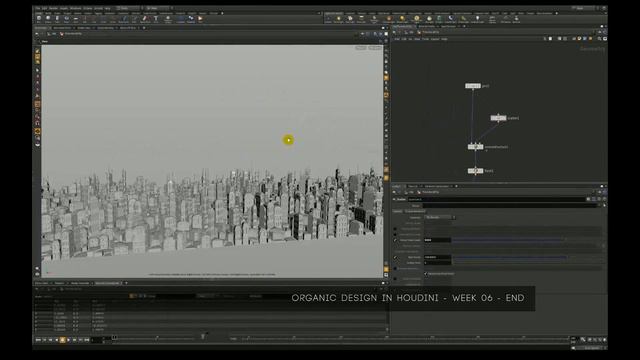Click the magnifier find icon in network editor
640x360 pixels.
click(599, 39)
